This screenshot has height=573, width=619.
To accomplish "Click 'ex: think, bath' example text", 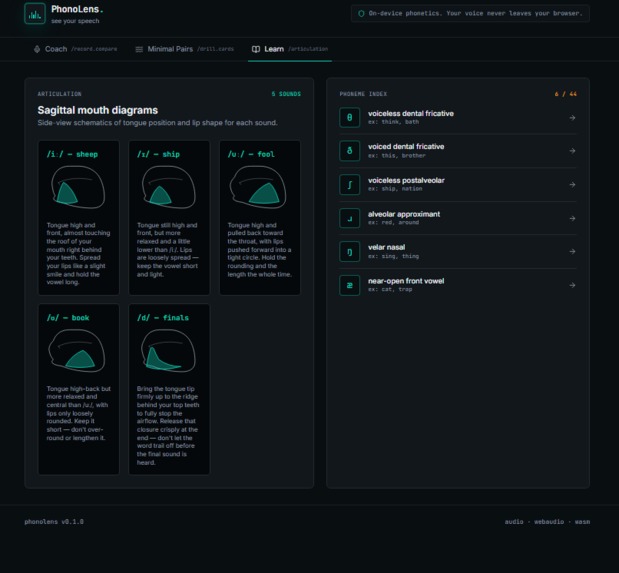I will (x=393, y=122).
